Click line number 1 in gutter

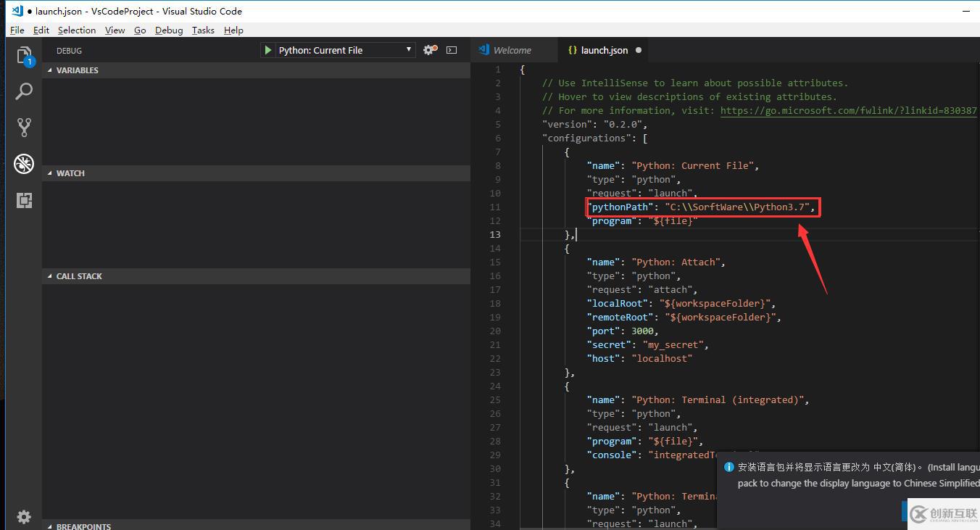pos(498,69)
